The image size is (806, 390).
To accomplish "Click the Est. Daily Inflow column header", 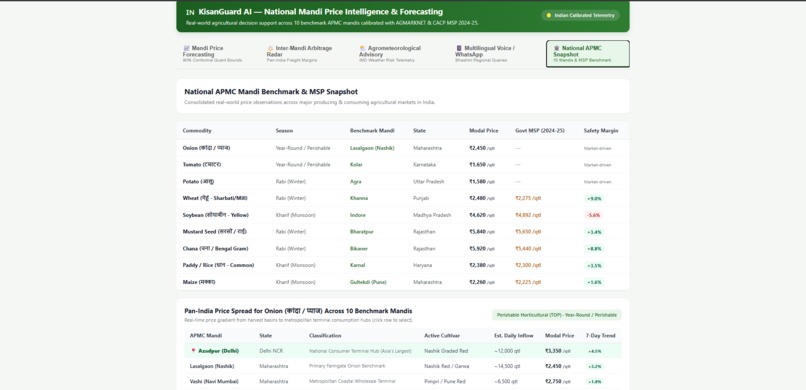I will tap(514, 336).
